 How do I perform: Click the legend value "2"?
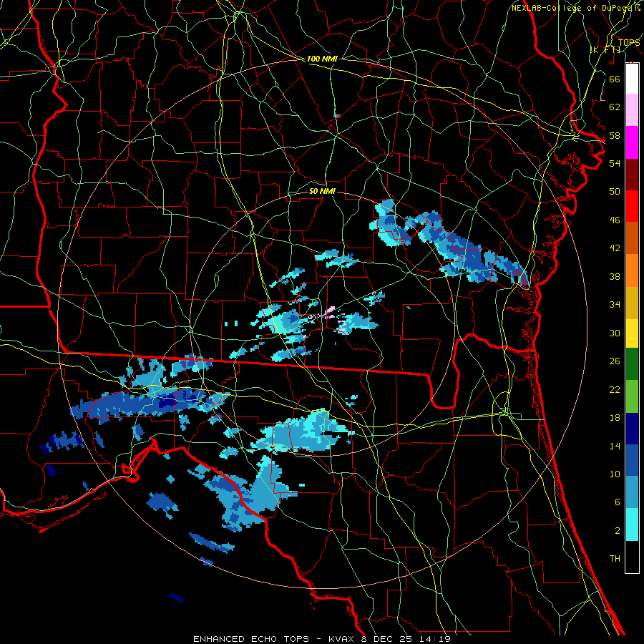(617, 530)
